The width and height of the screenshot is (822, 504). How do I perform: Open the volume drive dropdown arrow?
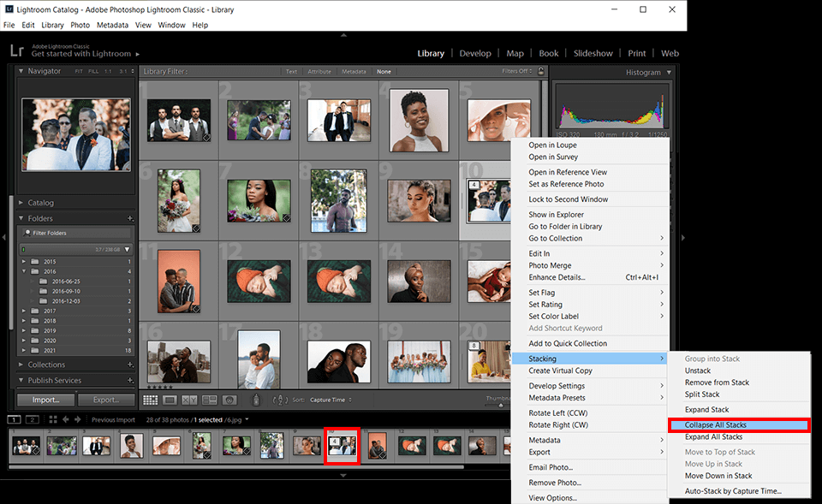click(127, 249)
